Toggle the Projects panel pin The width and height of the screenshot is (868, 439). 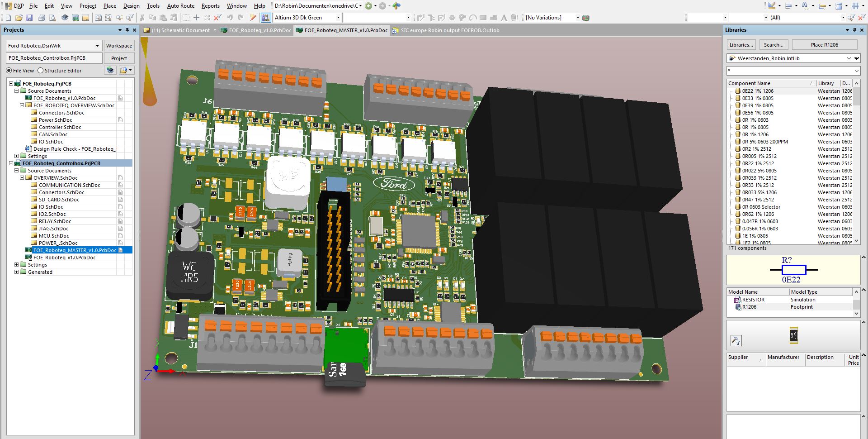(x=127, y=30)
